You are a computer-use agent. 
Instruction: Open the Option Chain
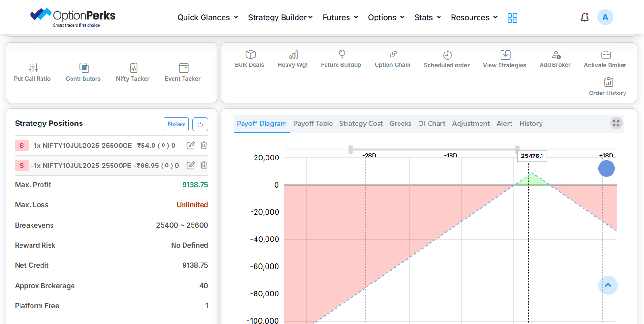[392, 59]
